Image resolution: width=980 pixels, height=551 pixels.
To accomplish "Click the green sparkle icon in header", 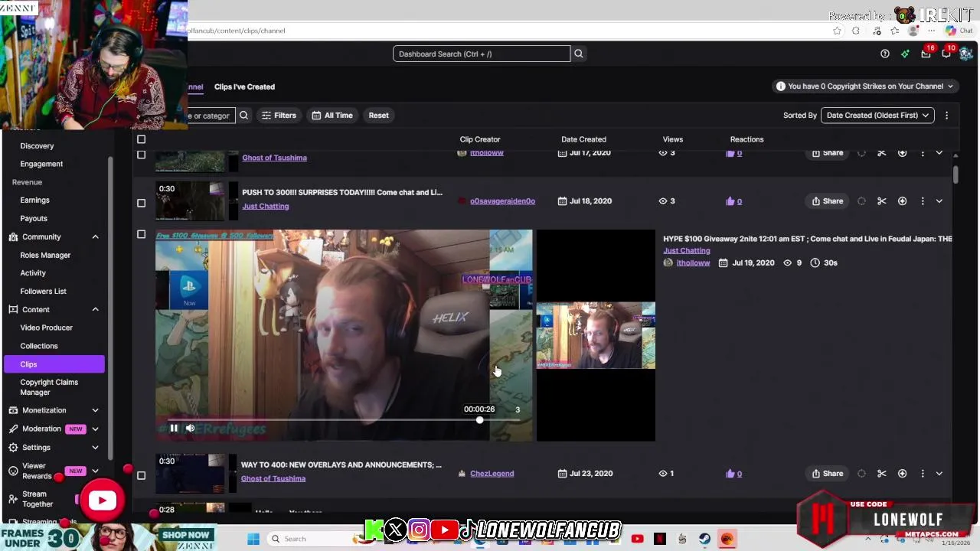I will pos(905,54).
